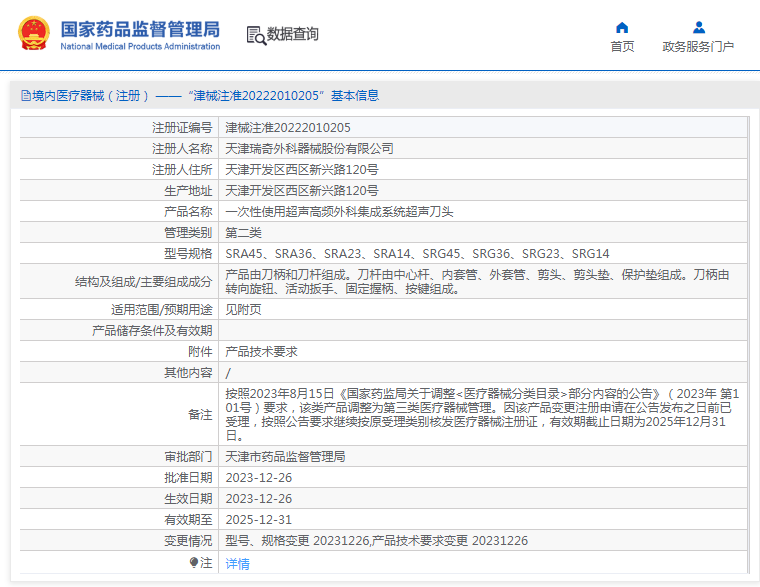Click the 注册证编号 label cell

click(119, 127)
